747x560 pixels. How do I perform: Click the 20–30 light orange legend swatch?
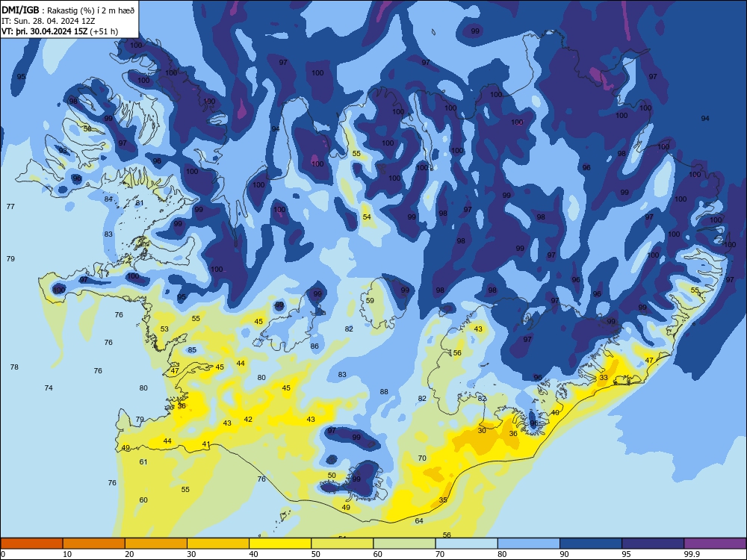point(156,544)
